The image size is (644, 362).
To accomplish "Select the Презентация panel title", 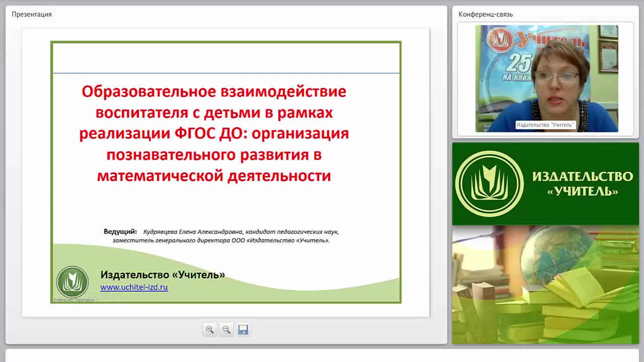I will 32,14.
